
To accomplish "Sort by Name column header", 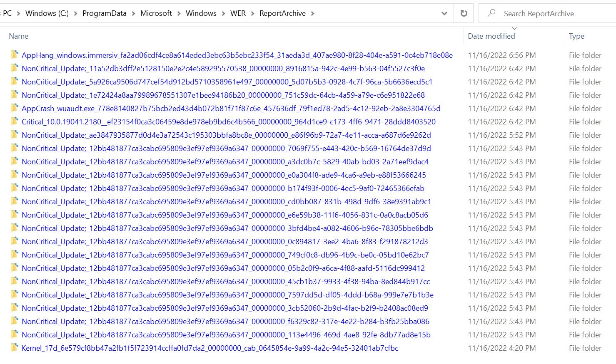I will [19, 36].
